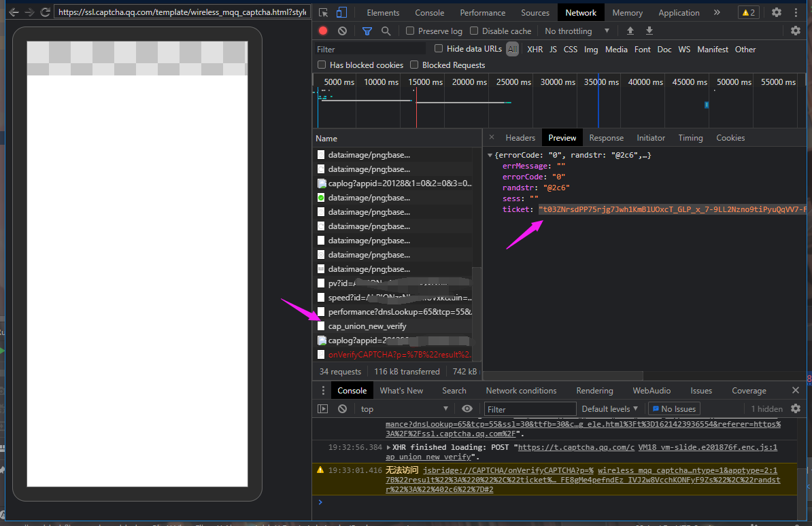The image size is (812, 526).
Task: Stop recording network log
Action: [x=323, y=31]
